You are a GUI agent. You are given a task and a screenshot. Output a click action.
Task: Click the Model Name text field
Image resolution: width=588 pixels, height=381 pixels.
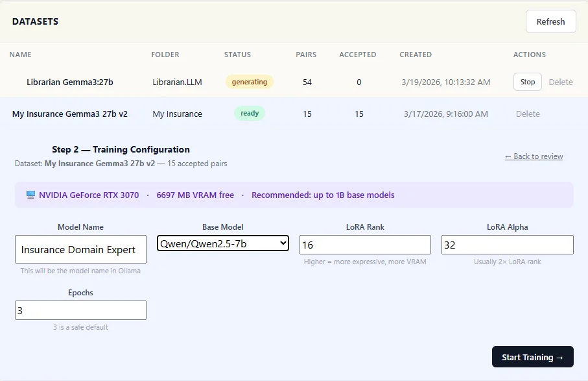click(80, 249)
